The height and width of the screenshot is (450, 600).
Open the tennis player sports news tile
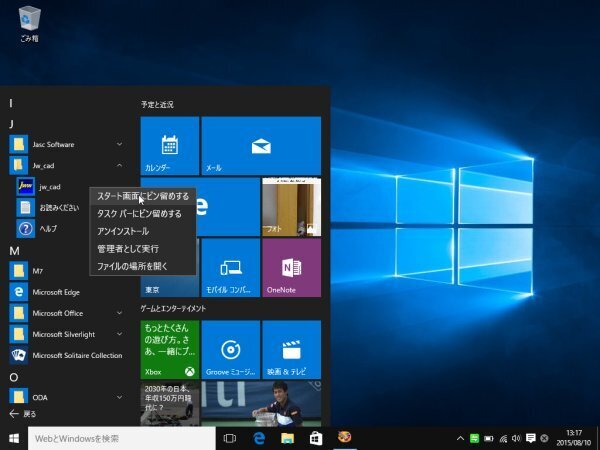(x=261, y=404)
